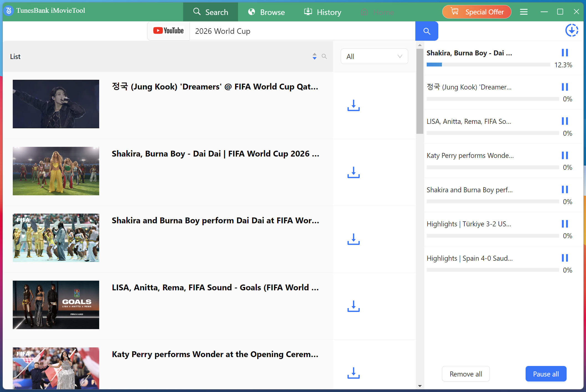The height and width of the screenshot is (392, 586).
Task: Open the Shakira Dai Dai yellow outfit thumbnail
Action: 56,171
